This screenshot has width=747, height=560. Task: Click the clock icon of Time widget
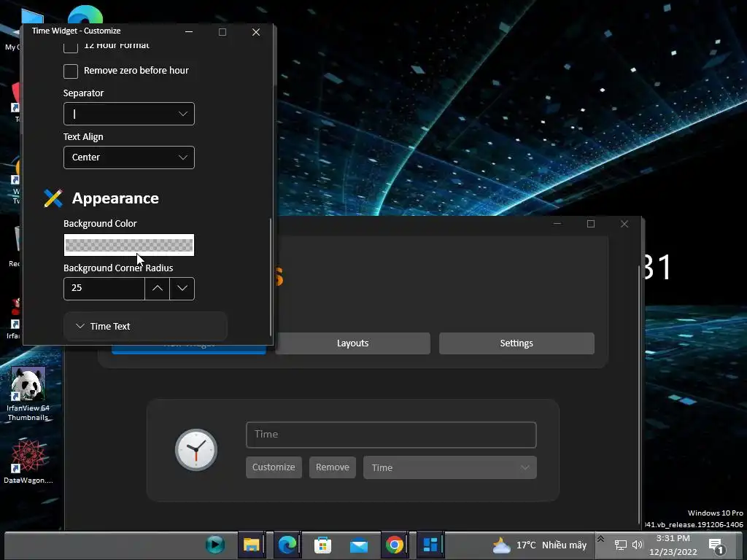pos(196,450)
